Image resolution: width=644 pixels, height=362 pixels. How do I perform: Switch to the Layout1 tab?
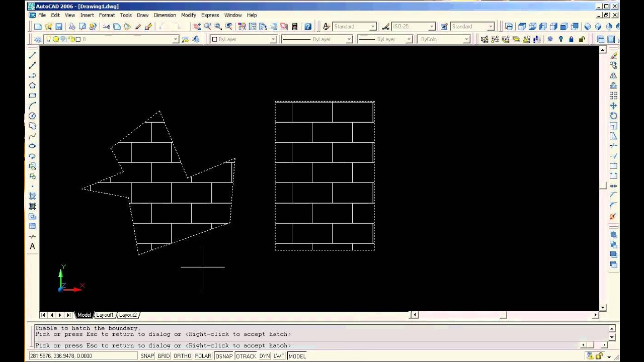click(105, 315)
